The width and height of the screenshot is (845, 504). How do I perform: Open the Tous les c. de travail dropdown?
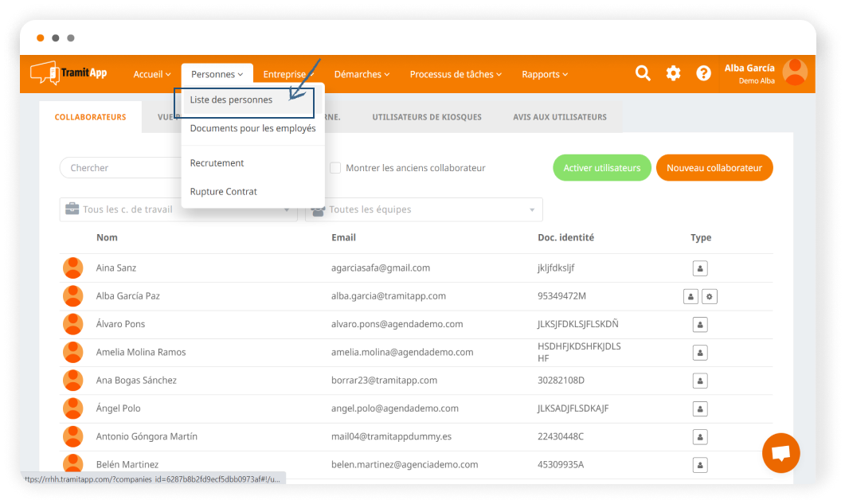point(178,210)
